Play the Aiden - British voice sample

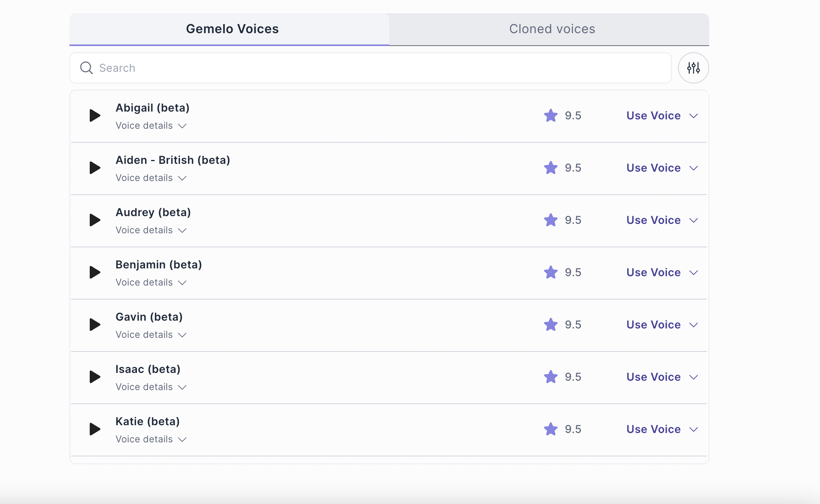(95, 168)
